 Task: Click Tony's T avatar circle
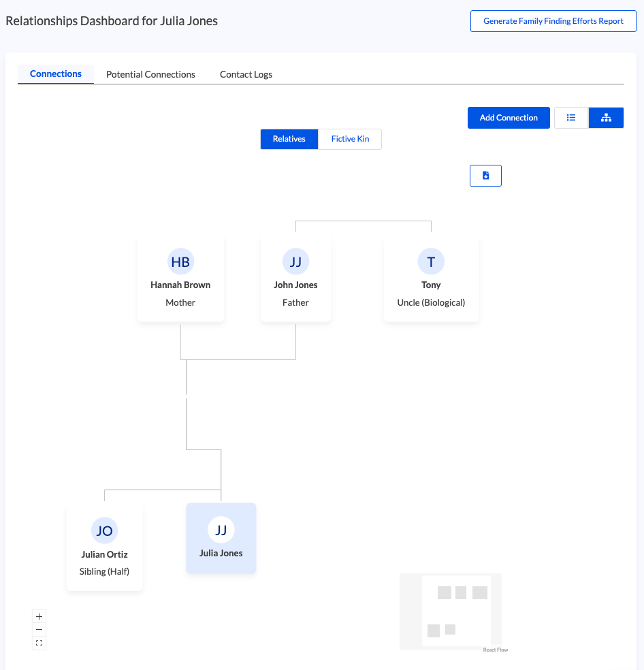click(431, 262)
